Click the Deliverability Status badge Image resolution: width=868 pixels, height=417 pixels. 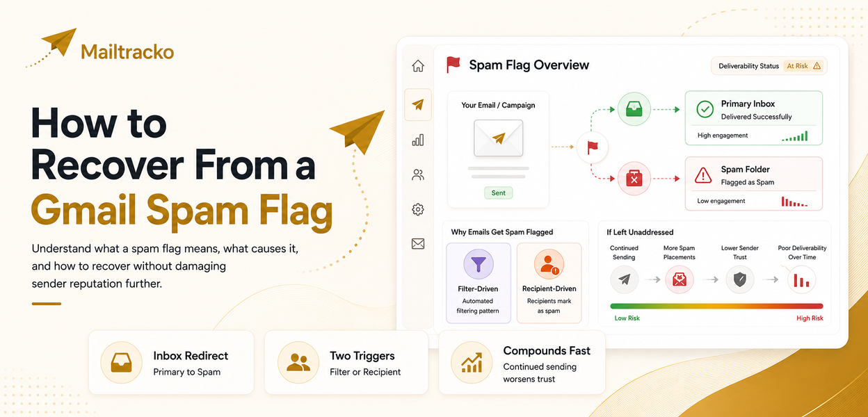(769, 66)
